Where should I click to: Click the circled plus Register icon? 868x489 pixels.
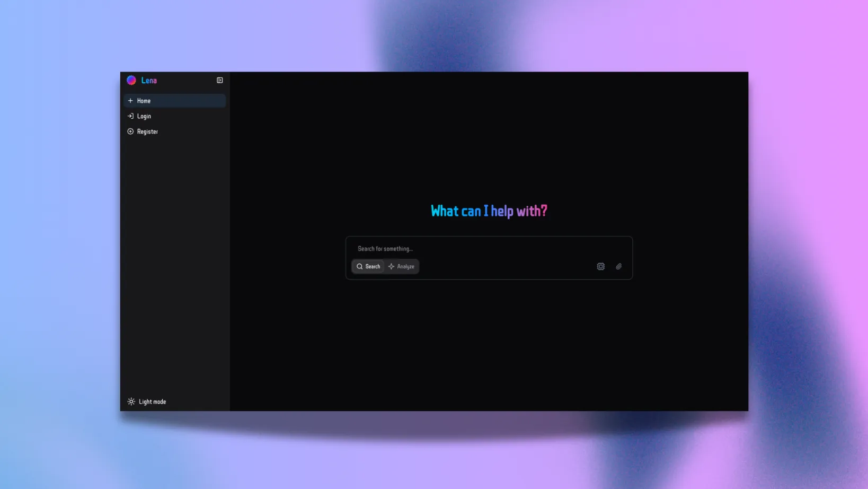point(130,132)
